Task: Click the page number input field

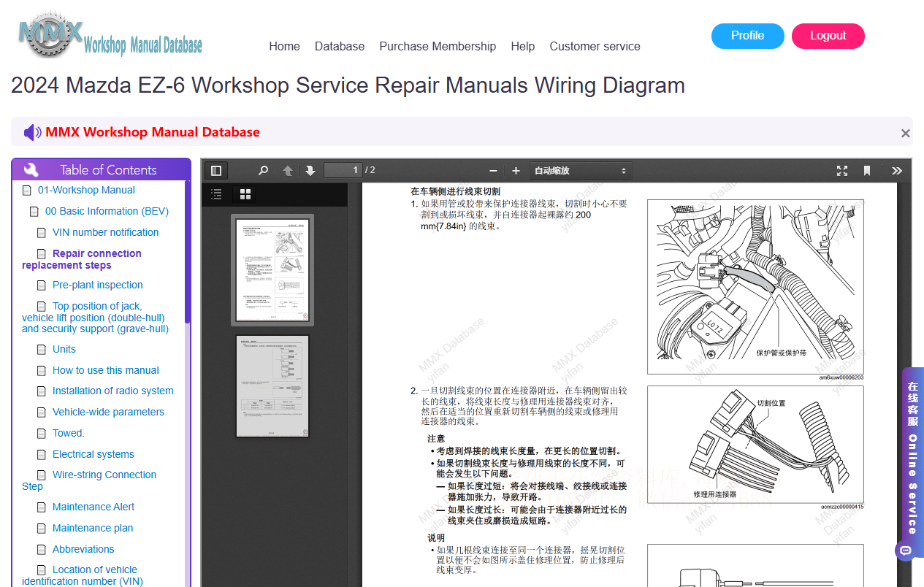Action: (x=343, y=171)
